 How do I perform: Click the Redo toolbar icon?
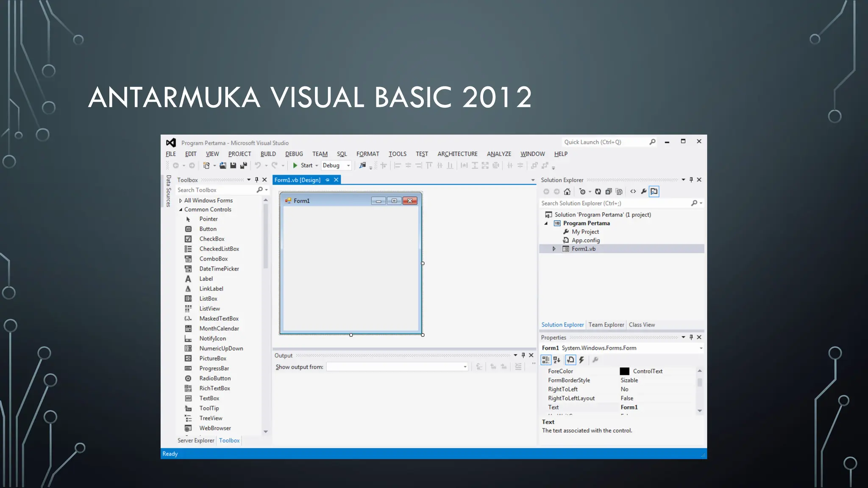[275, 166]
